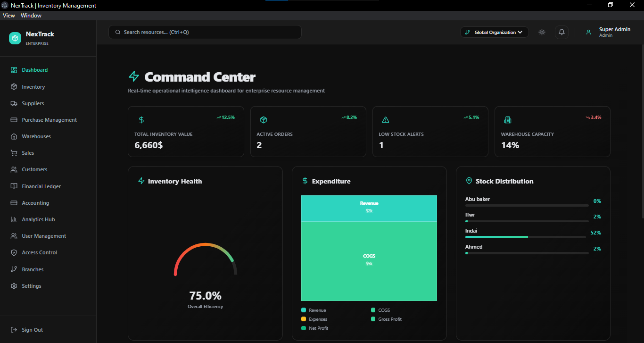Click the Financial Ledger book icon
Screen dimensions: 644x343
(14, 186)
